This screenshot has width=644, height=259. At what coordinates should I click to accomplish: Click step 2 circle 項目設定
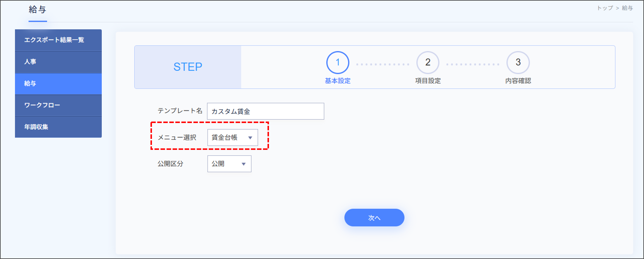tap(428, 62)
